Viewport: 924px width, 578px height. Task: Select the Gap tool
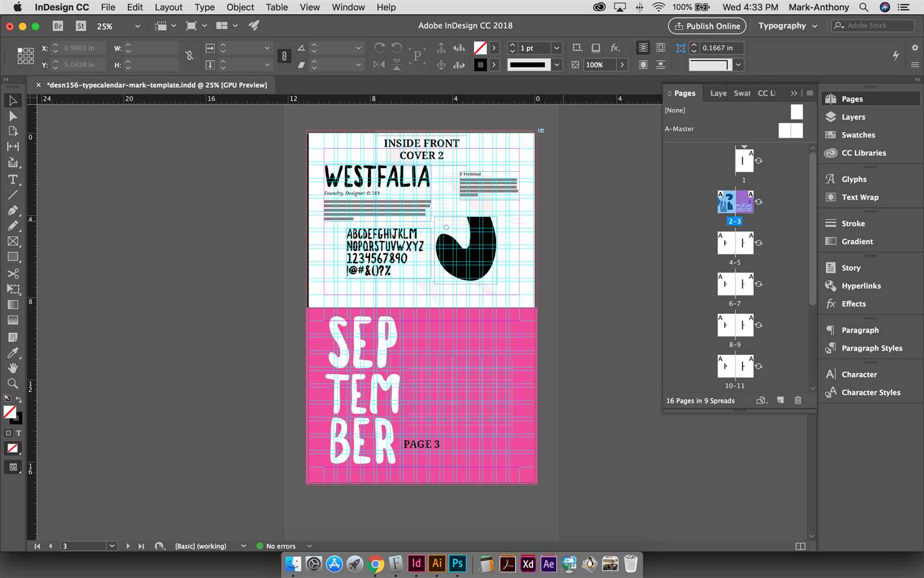tap(13, 147)
